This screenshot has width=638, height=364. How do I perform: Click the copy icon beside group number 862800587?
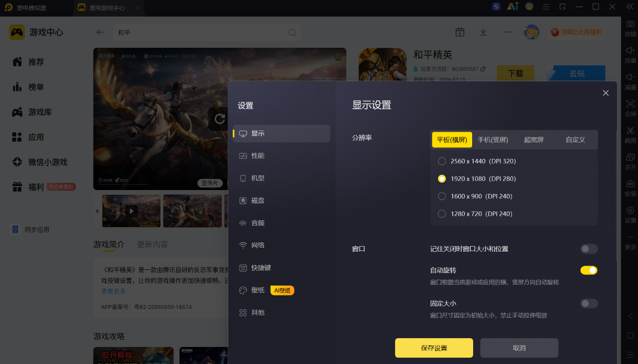[x=483, y=69]
